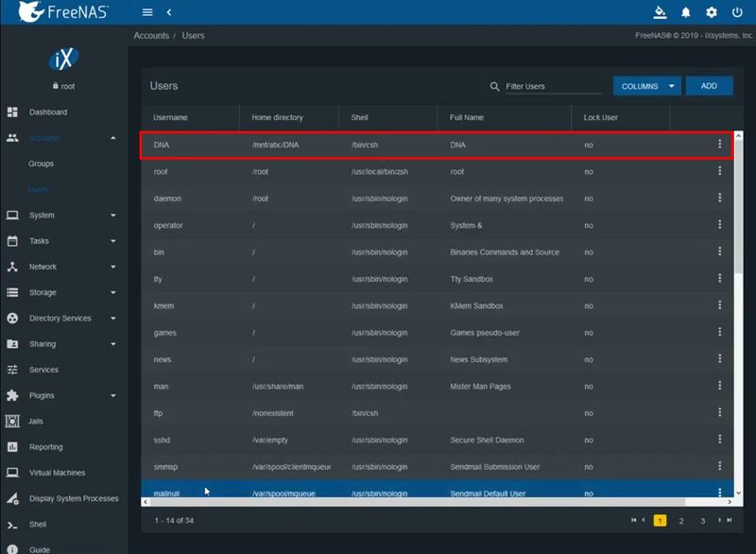Expand the Storage sidebar menu
The width and height of the screenshot is (756, 554).
tap(43, 292)
